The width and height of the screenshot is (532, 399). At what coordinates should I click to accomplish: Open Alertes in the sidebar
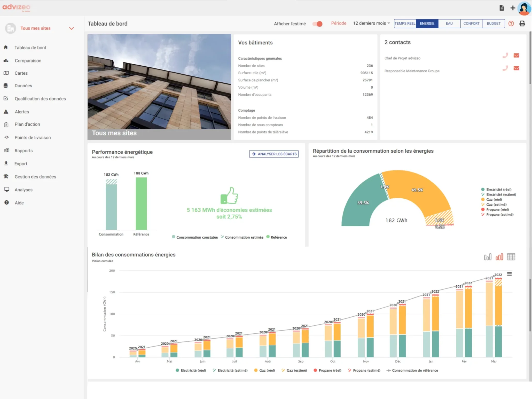click(x=22, y=112)
